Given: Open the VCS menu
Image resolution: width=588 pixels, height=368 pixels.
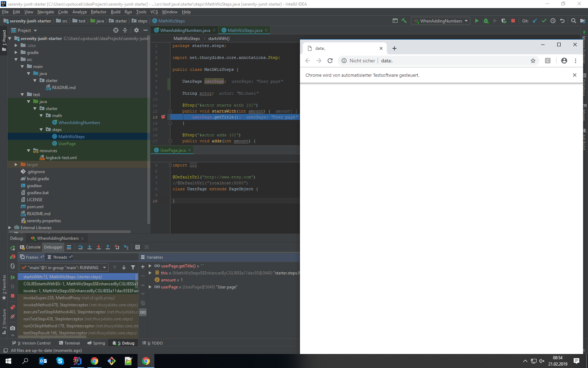Looking at the screenshot, I should (x=154, y=12).
